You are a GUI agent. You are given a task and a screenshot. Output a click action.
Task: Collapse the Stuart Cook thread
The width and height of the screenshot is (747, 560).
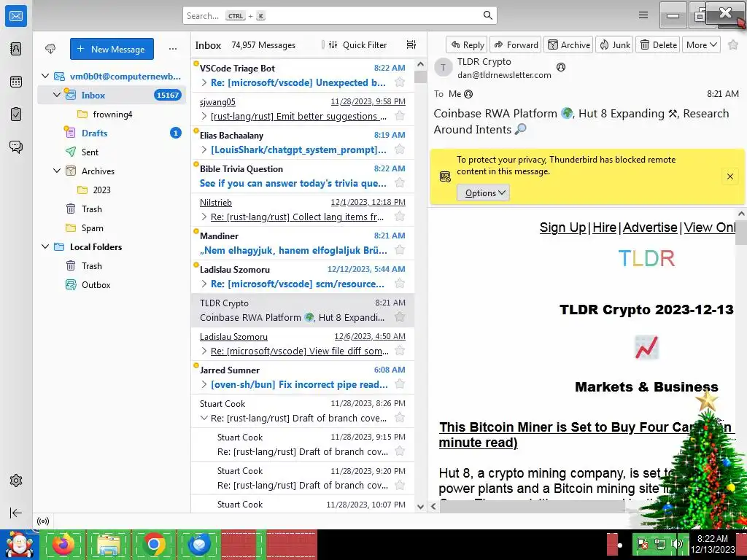[x=204, y=418]
